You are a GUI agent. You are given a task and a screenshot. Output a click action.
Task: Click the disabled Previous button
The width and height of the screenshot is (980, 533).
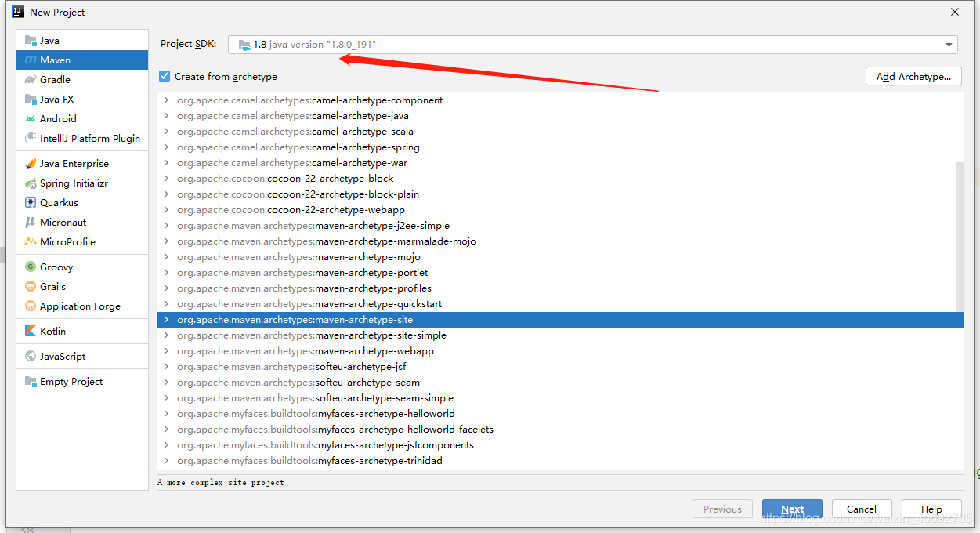tap(722, 509)
